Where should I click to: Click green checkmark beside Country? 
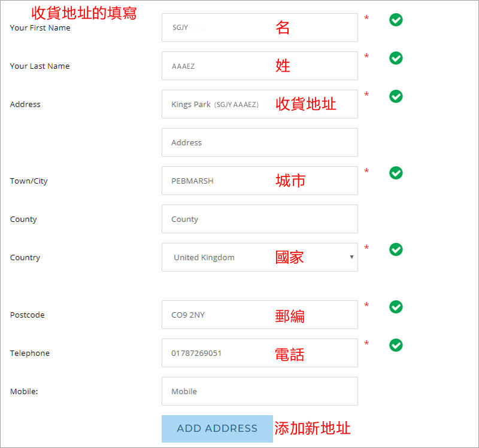point(396,249)
